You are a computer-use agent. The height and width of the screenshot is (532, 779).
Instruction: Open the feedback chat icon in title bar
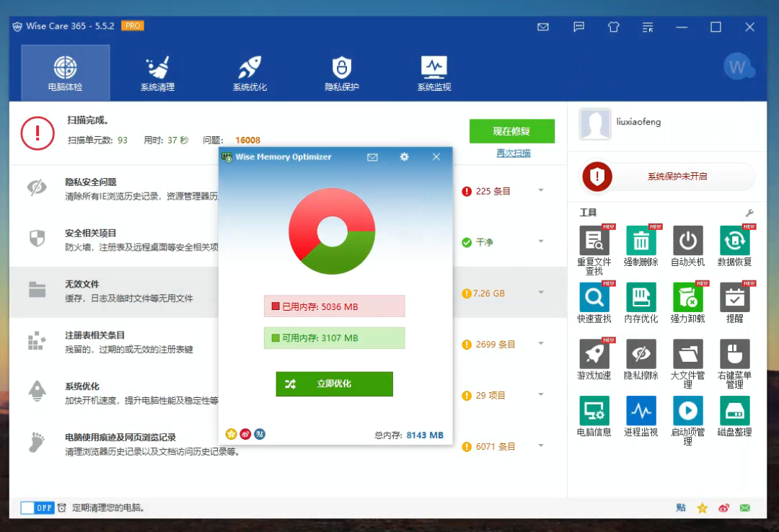578,27
